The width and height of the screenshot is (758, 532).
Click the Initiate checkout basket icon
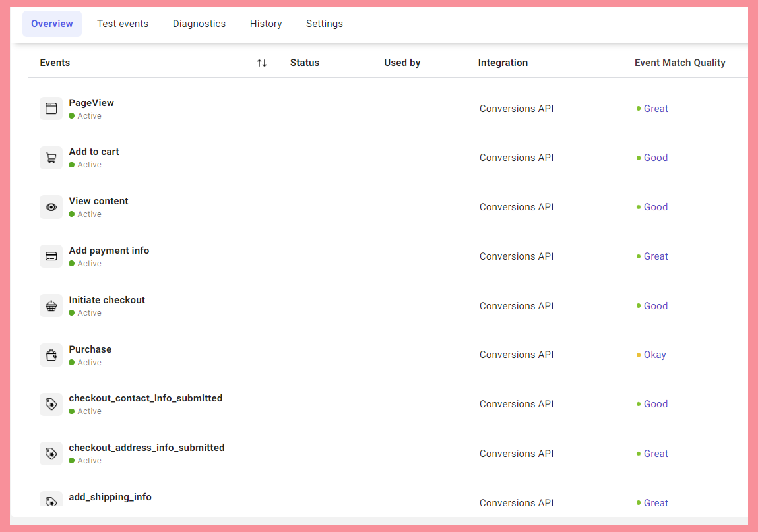point(51,306)
